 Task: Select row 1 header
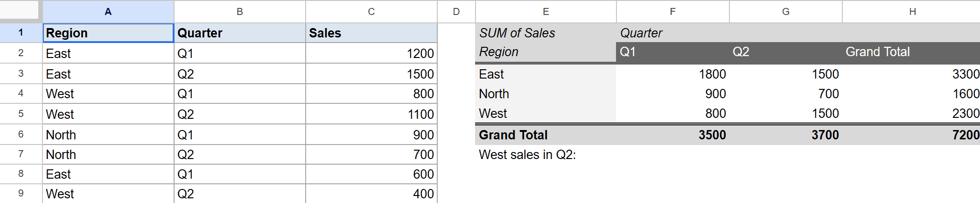(x=21, y=33)
